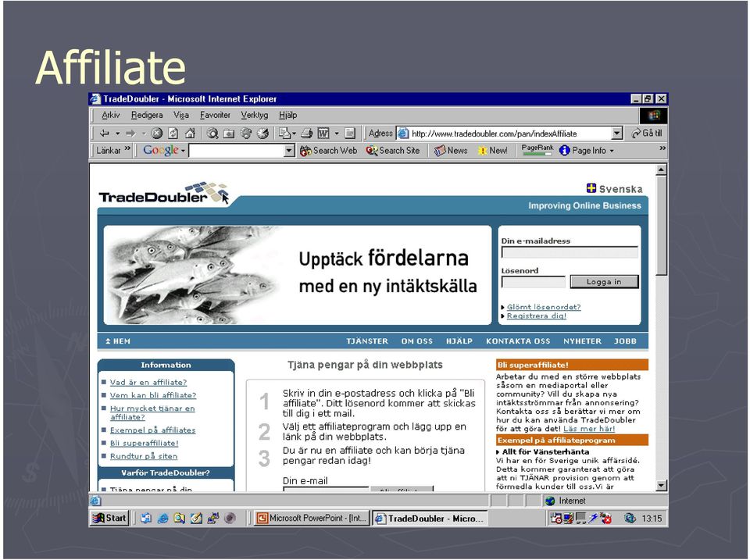Image resolution: width=750 pixels, height=560 pixels.
Task: Click the Logga in button
Action: coord(604,282)
